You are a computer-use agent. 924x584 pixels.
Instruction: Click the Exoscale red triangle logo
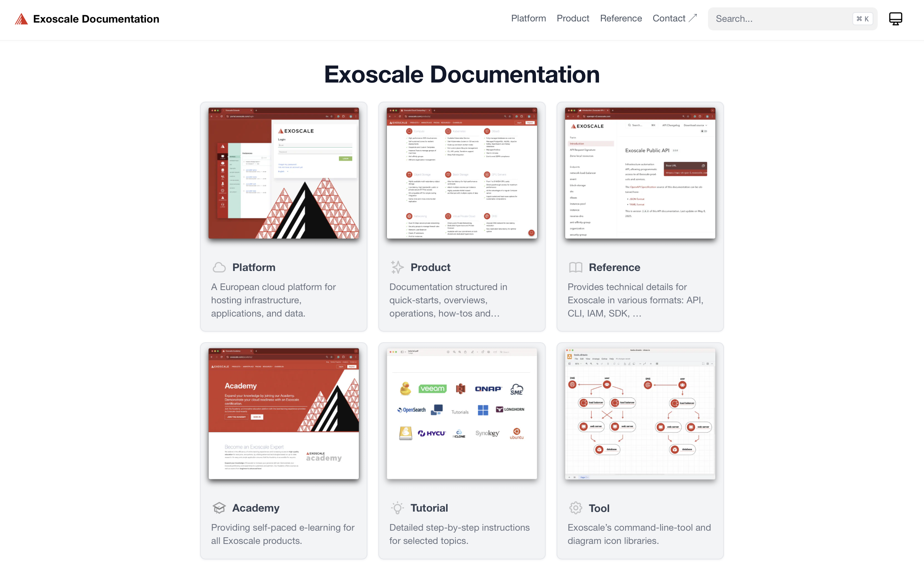click(x=21, y=19)
